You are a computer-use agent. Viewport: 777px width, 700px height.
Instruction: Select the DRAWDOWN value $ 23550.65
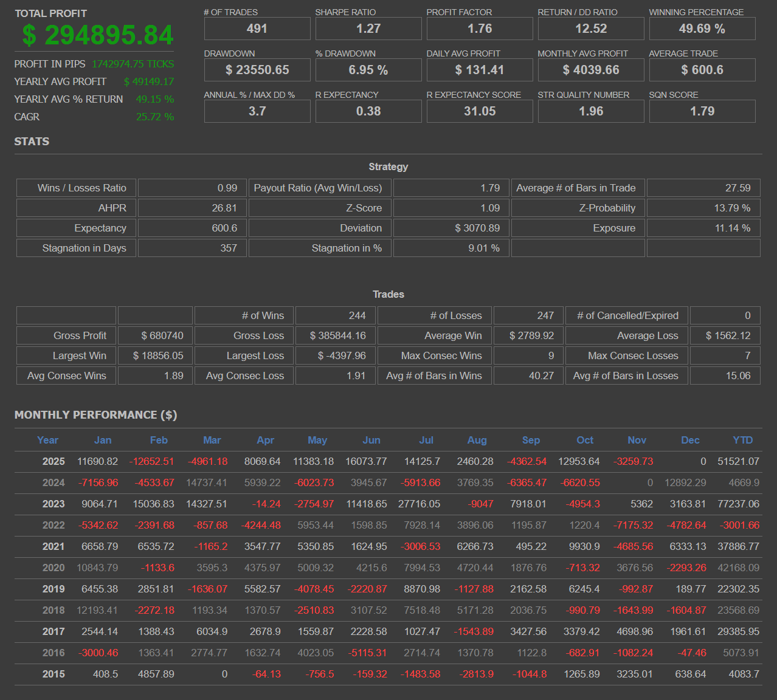coord(257,69)
